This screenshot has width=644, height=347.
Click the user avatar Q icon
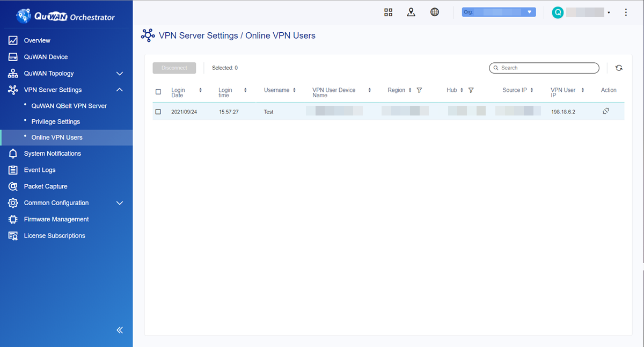558,12
